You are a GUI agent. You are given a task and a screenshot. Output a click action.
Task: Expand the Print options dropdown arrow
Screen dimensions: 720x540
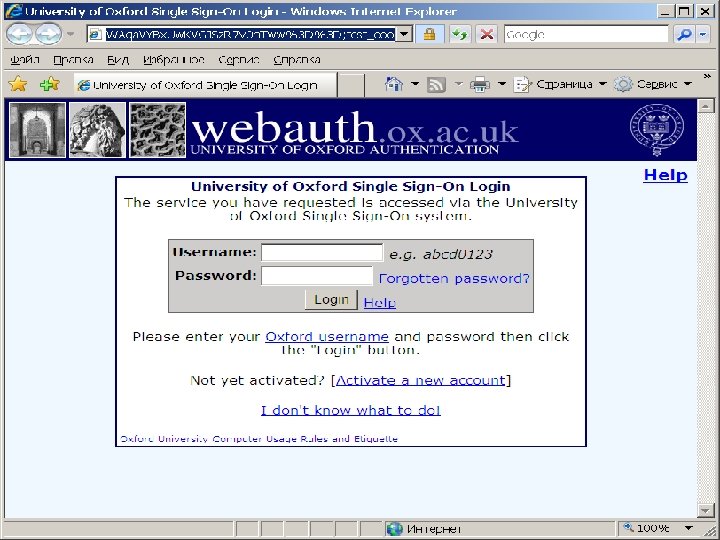click(502, 84)
